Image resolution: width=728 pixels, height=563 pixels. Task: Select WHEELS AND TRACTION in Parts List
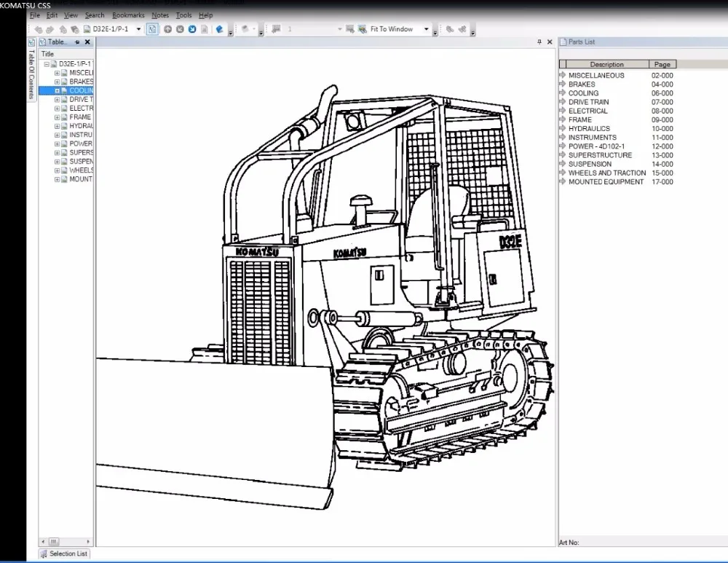pos(606,173)
